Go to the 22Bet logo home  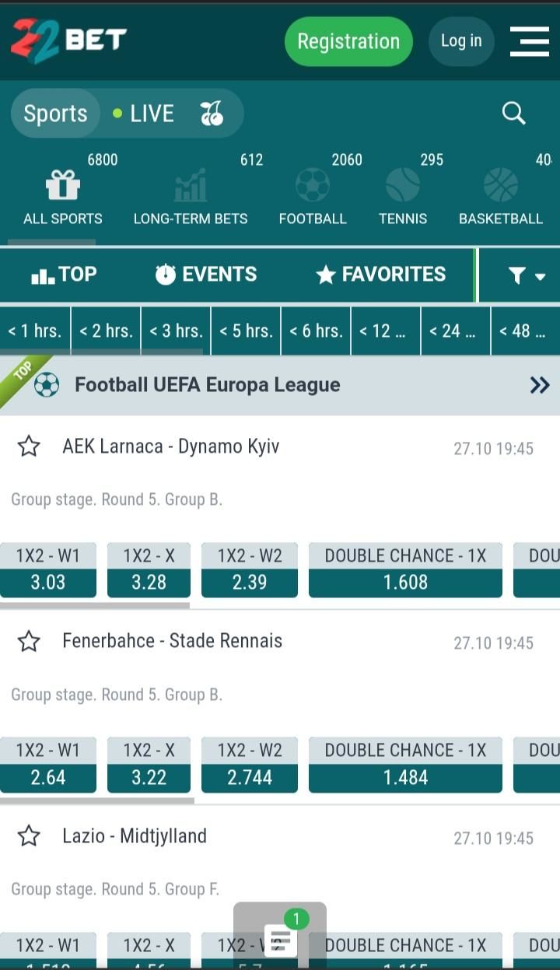click(68, 40)
